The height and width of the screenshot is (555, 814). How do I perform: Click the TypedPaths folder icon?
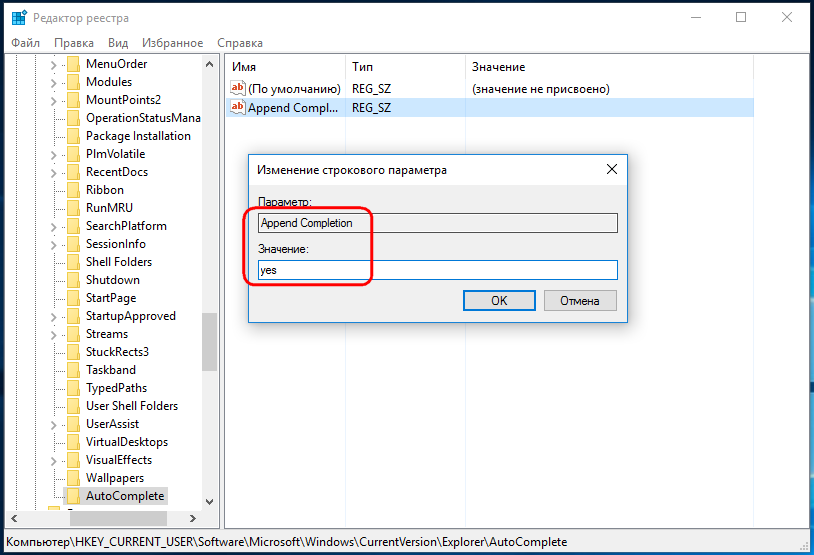(x=73, y=388)
